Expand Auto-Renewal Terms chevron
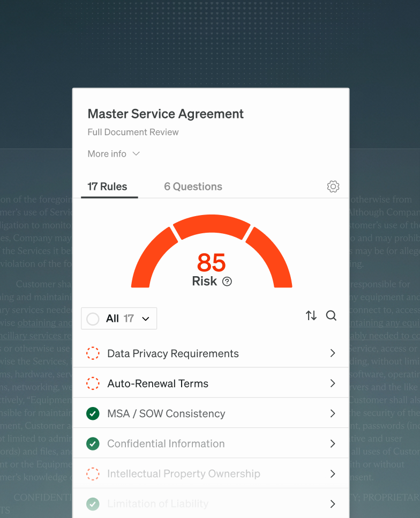The width and height of the screenshot is (420, 518). [333, 383]
